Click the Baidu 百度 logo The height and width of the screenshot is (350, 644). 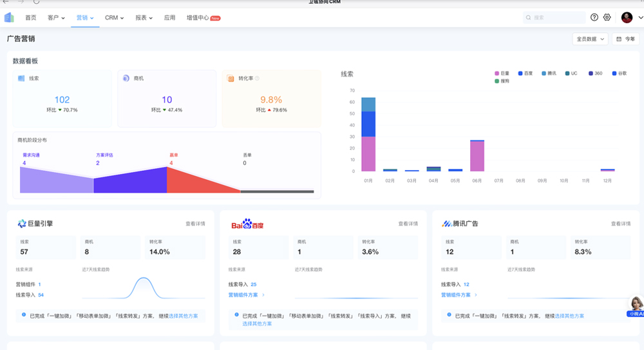(x=248, y=224)
